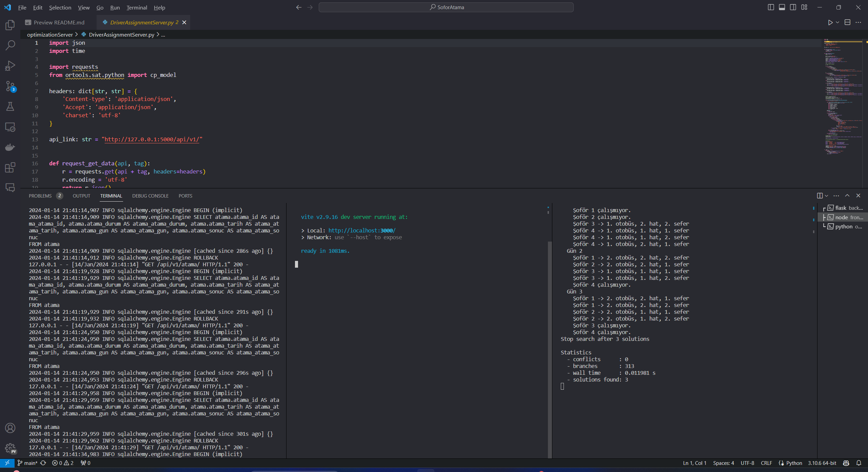Click the Split Editor icon
This screenshot has width=868, height=472.
(x=847, y=22)
